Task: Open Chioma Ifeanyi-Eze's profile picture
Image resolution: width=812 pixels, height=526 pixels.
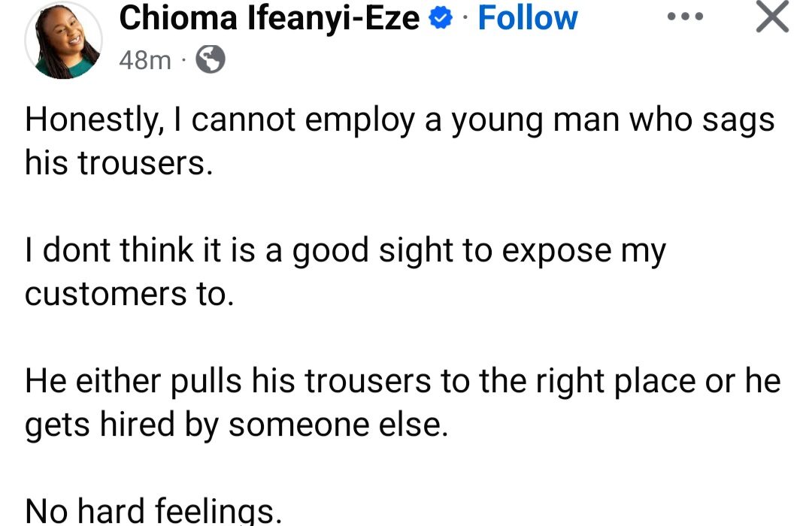Action: pyautogui.click(x=63, y=41)
